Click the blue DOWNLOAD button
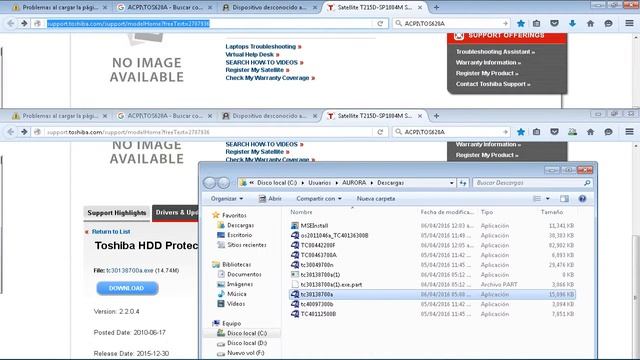The width and height of the screenshot is (640, 360). point(127,288)
